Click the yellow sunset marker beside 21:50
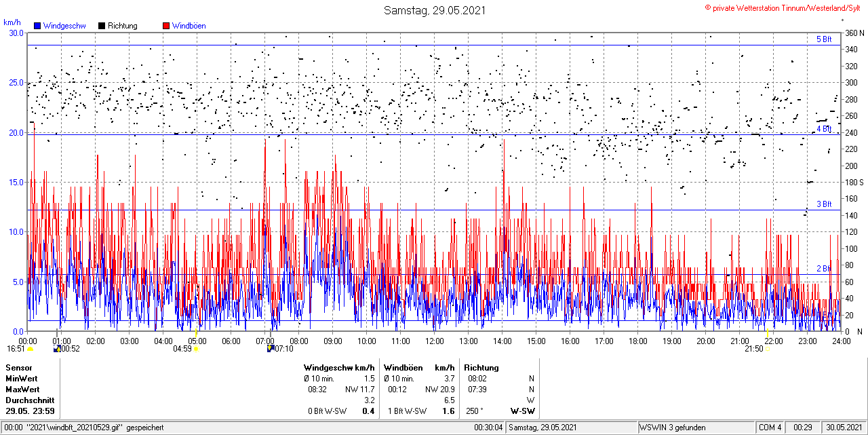This screenshot has width=868, height=435. [768, 349]
